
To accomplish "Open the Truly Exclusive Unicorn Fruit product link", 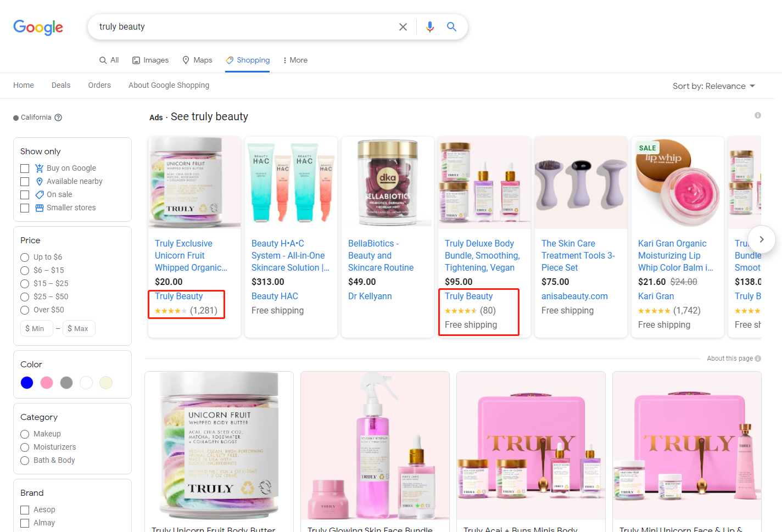I will (190, 255).
